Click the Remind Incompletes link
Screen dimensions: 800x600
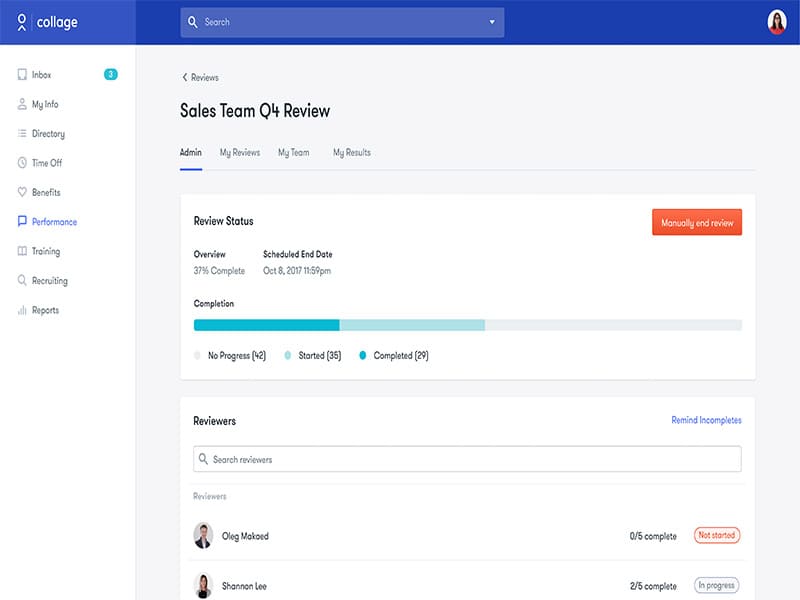(x=706, y=420)
